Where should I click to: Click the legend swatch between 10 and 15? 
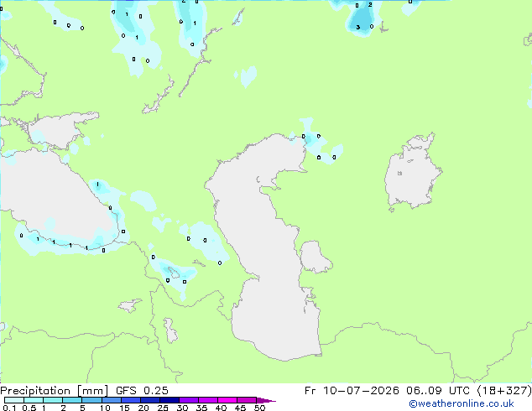pos(111,400)
